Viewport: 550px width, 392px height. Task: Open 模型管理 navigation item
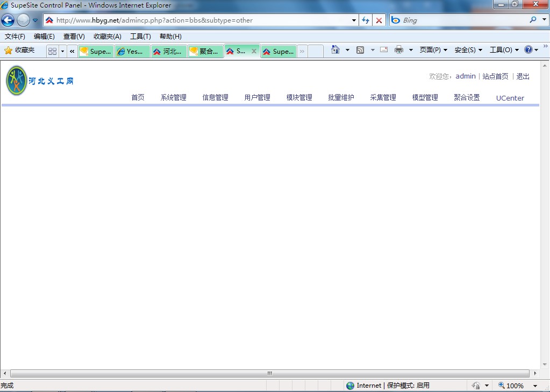(x=425, y=97)
